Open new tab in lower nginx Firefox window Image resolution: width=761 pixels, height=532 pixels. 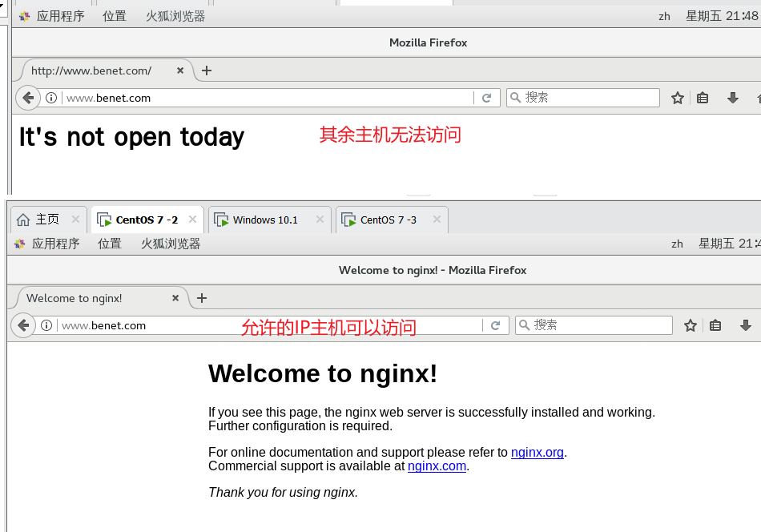coord(202,298)
